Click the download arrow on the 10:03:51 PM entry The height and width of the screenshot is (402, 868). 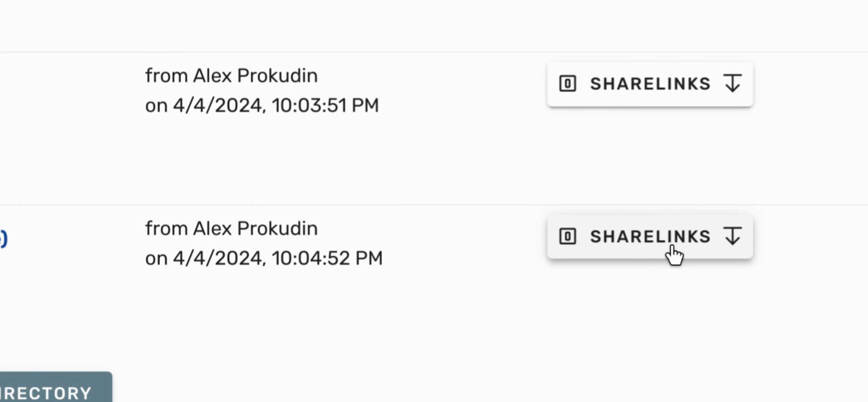pos(733,83)
